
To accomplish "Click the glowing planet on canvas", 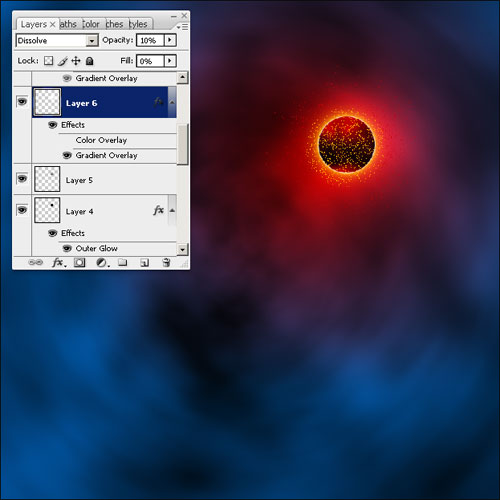I will click(346, 144).
